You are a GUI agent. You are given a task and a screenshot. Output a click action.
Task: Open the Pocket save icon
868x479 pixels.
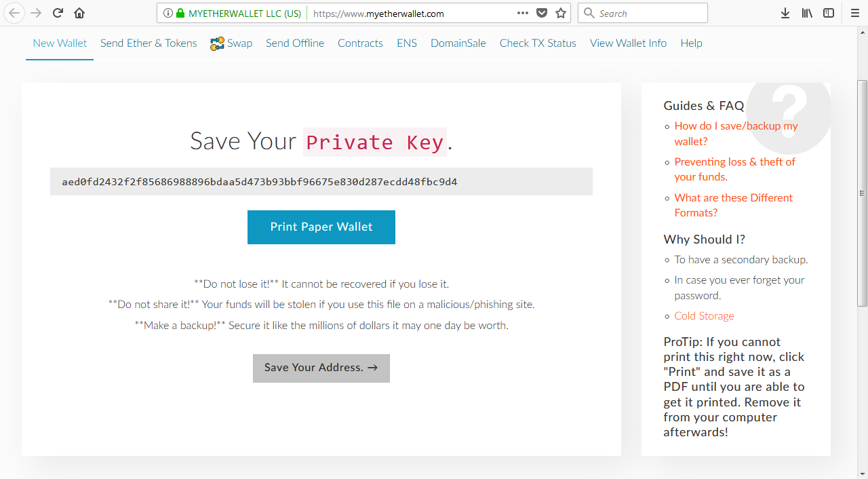542,13
